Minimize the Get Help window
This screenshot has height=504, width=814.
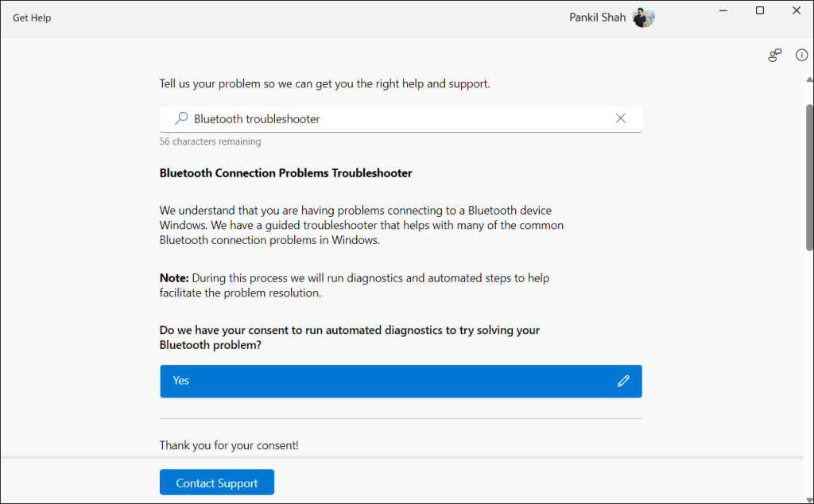pyautogui.click(x=722, y=10)
